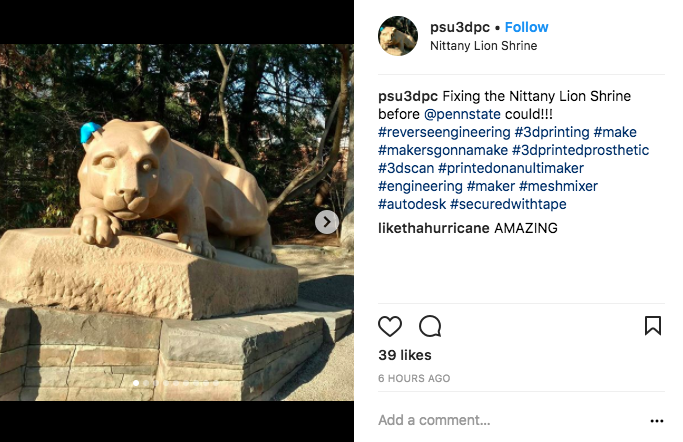Open the #makersgonnamake hashtag
The height and width of the screenshot is (442, 683).
(x=443, y=150)
